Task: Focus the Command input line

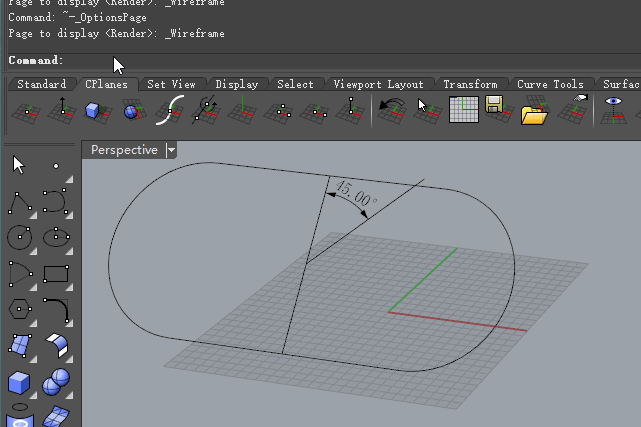Action: 323,60
